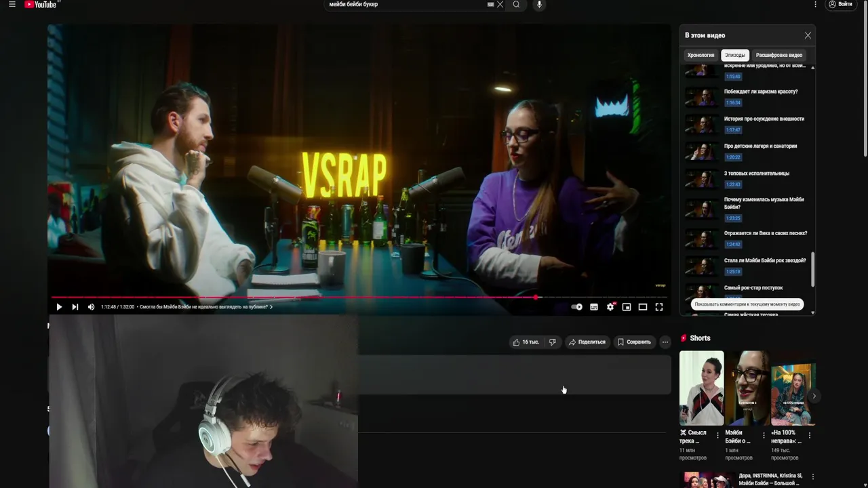
Task: Toggle the autoplay switch
Action: [576, 307]
